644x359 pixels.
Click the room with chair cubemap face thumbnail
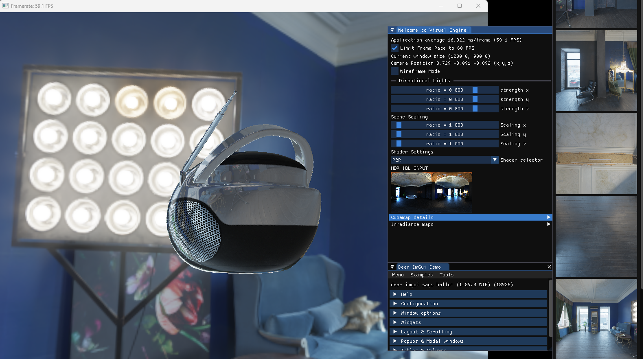596,70
